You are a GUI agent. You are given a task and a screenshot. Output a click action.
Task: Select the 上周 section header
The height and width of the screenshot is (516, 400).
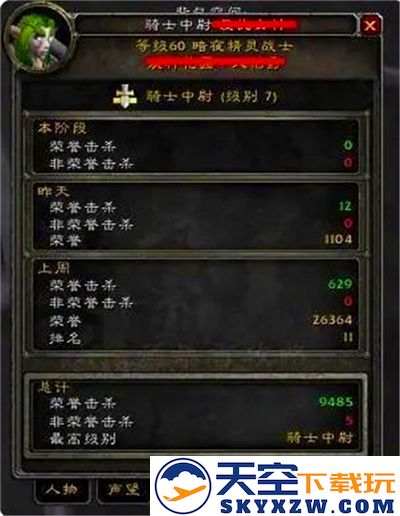(53, 268)
